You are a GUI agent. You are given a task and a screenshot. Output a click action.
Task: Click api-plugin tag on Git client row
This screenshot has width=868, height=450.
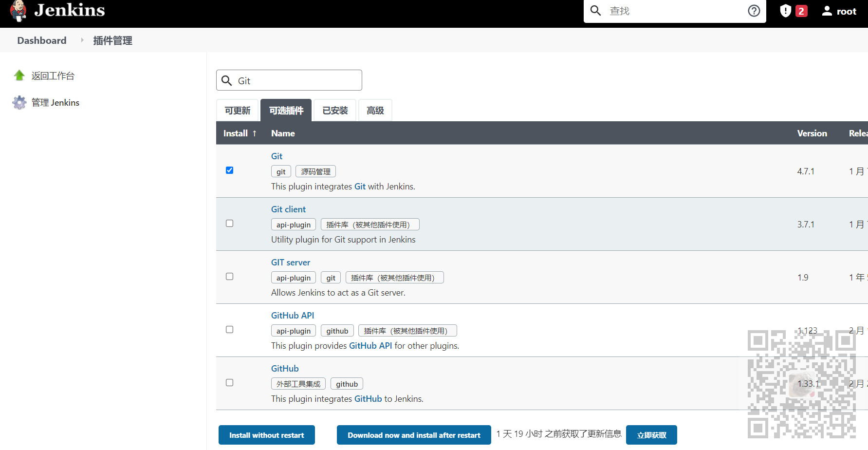(294, 225)
